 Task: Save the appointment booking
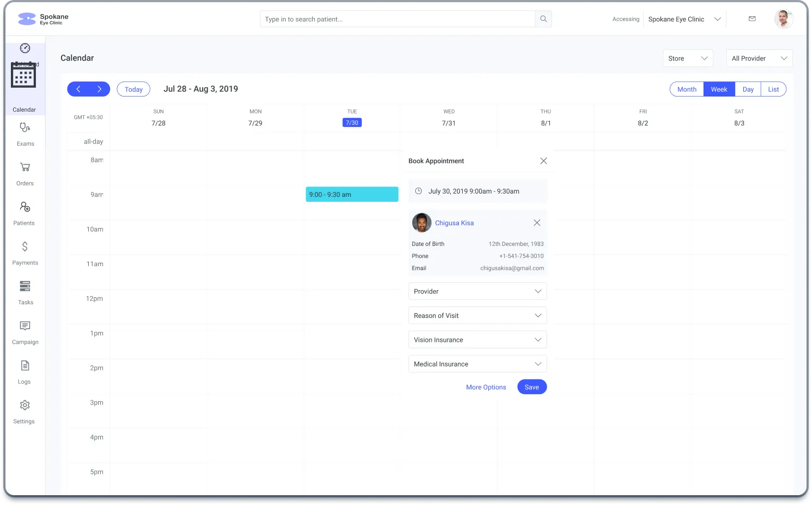pos(531,387)
